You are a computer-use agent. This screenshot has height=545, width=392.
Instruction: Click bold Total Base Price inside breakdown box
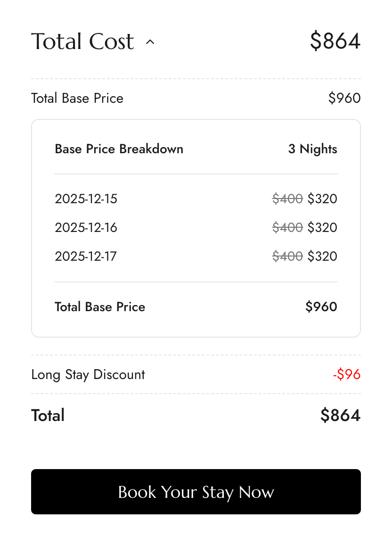100,307
